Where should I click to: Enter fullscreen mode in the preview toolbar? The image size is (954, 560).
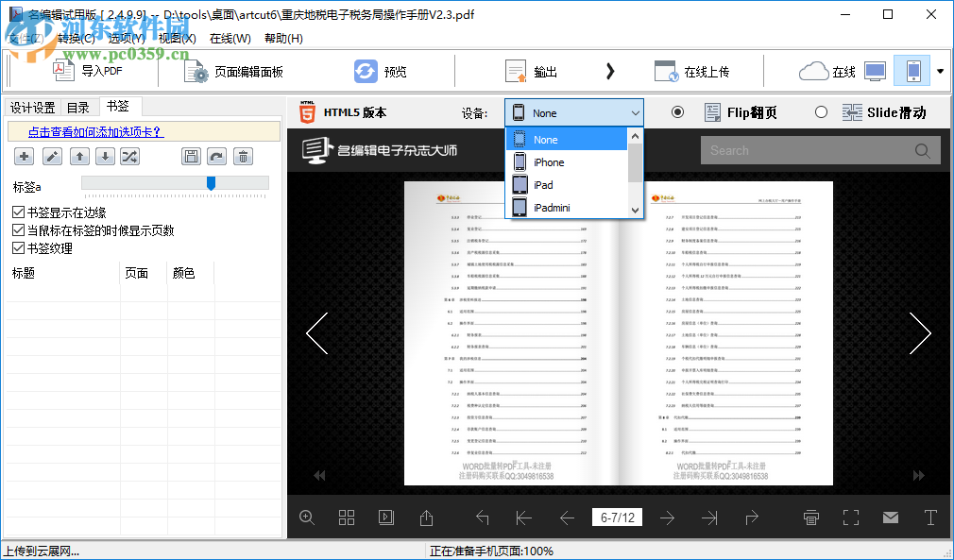[851, 518]
